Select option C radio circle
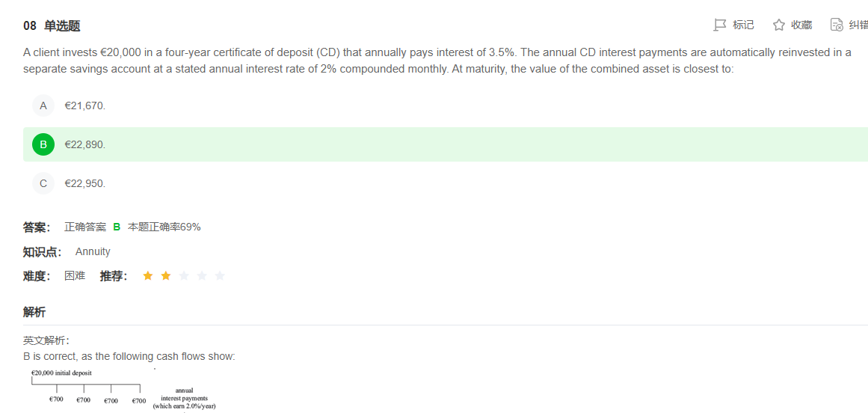868x413 pixels. (x=43, y=183)
